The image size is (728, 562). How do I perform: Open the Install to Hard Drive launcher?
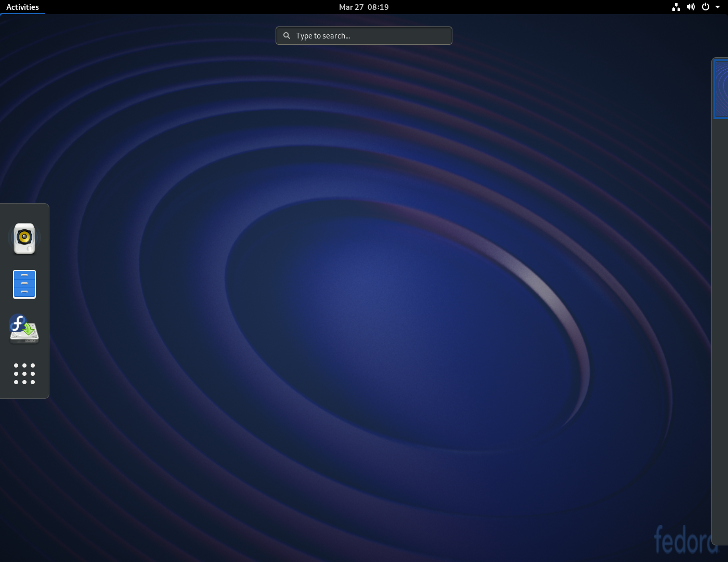[x=24, y=329]
